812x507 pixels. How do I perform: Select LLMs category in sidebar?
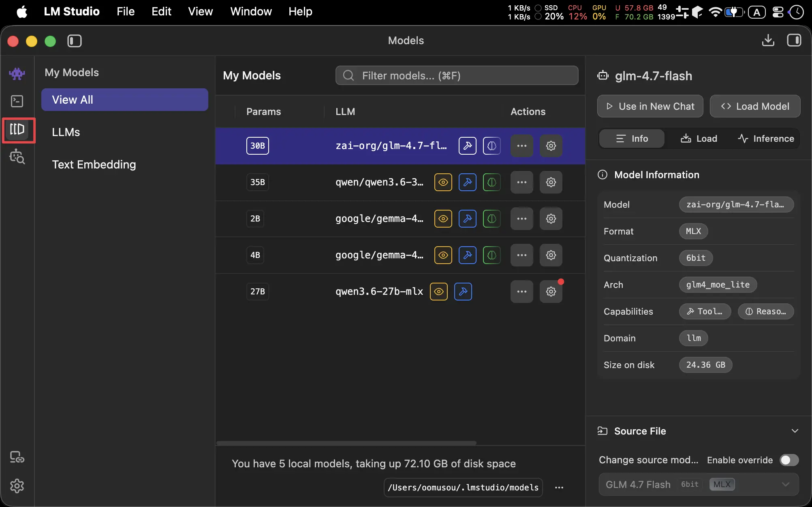125,132
